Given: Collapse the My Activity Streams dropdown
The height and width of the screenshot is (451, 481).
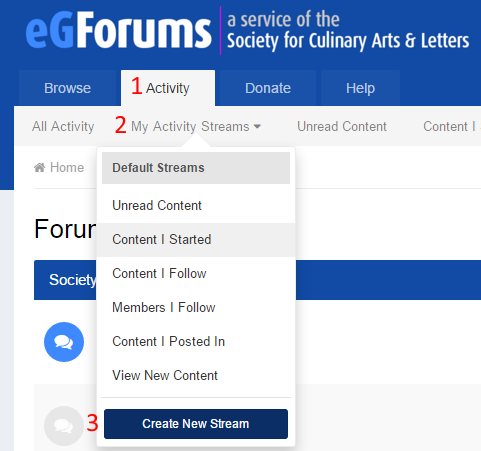Looking at the screenshot, I should pos(196,126).
